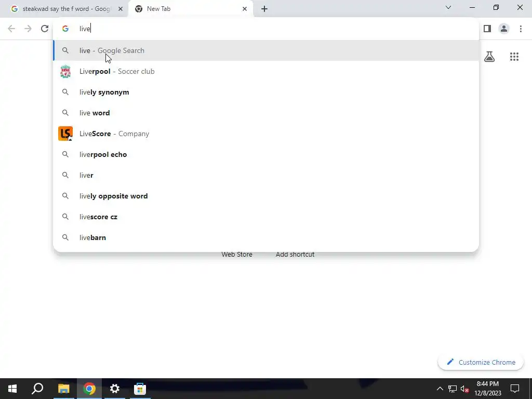The width and height of the screenshot is (532, 399).
Task: Pick the liverpool echo suggestion
Action: (x=266, y=154)
